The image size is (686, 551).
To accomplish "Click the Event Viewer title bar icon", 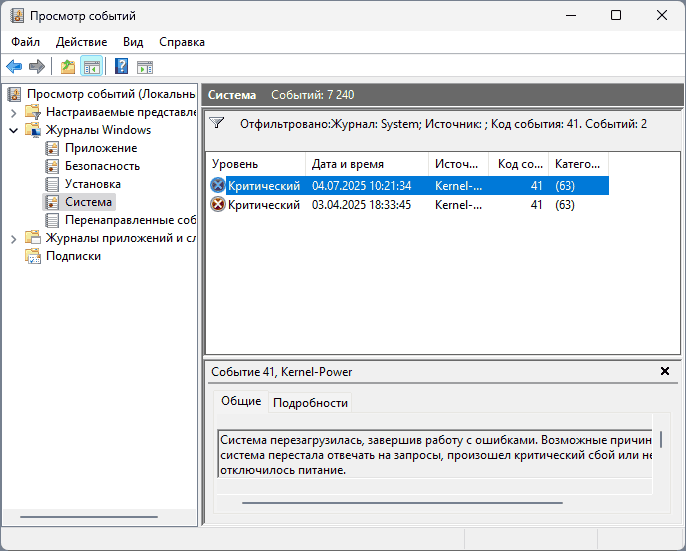I will pyautogui.click(x=17, y=16).
